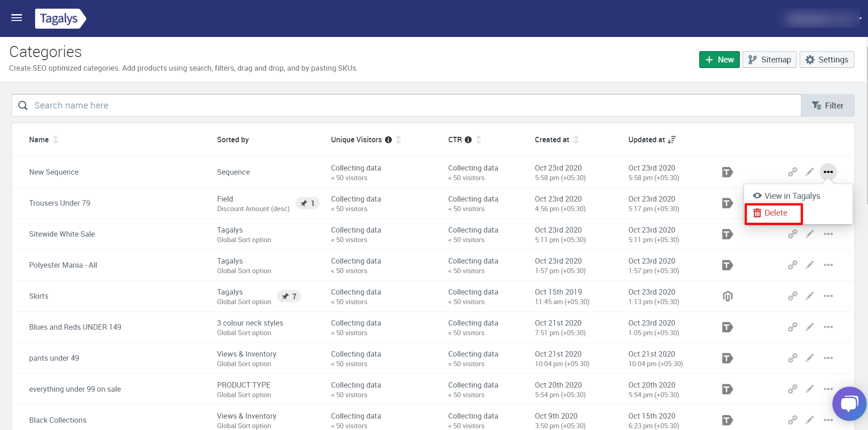Open the Sitemap page
The width and height of the screenshot is (868, 430).
(x=769, y=60)
